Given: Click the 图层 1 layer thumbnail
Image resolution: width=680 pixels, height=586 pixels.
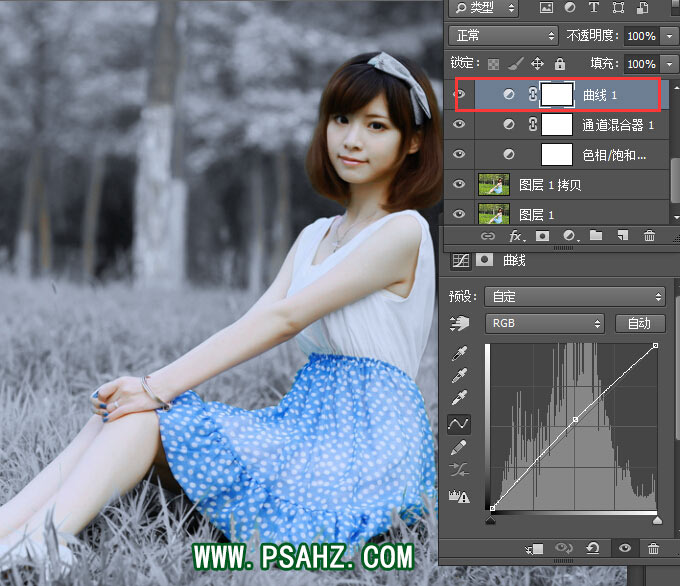Looking at the screenshot, I should pyautogui.click(x=494, y=214).
